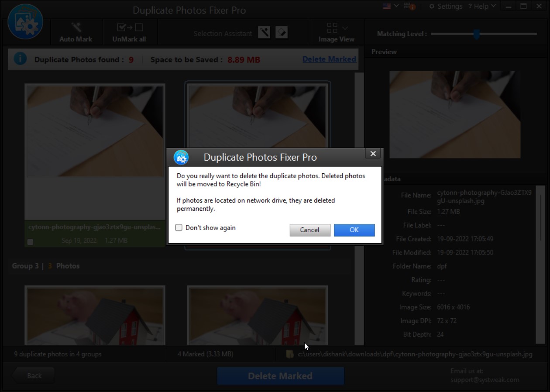This screenshot has width=550, height=392.
Task: Adjust the Matching Level slider
Action: [x=476, y=34]
